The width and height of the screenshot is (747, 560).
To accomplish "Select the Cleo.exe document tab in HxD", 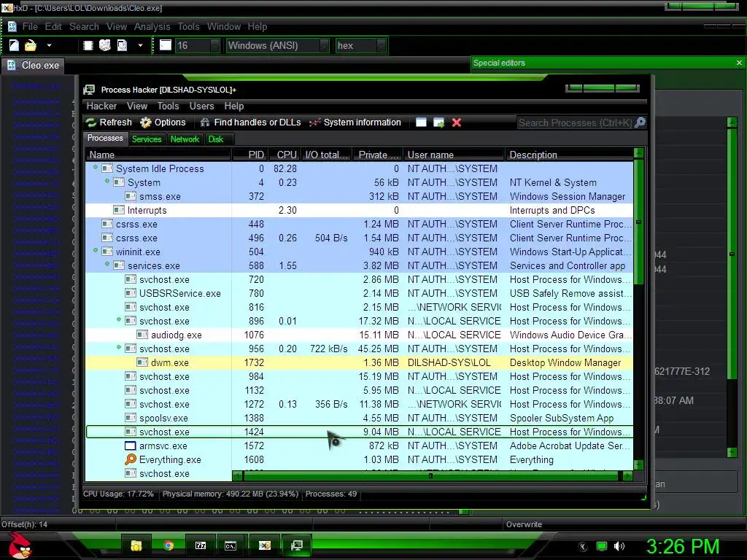I will click(x=34, y=65).
